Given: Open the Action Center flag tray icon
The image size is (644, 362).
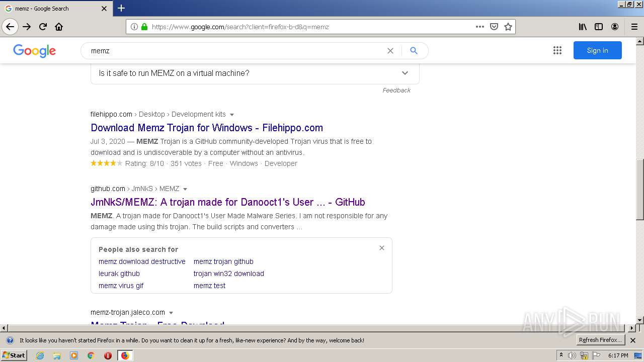Looking at the screenshot, I should [596, 355].
